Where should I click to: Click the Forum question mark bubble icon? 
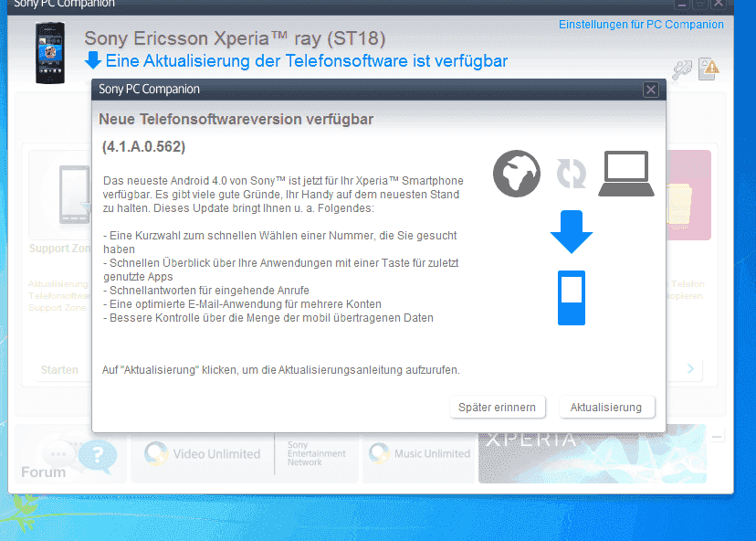[97, 455]
